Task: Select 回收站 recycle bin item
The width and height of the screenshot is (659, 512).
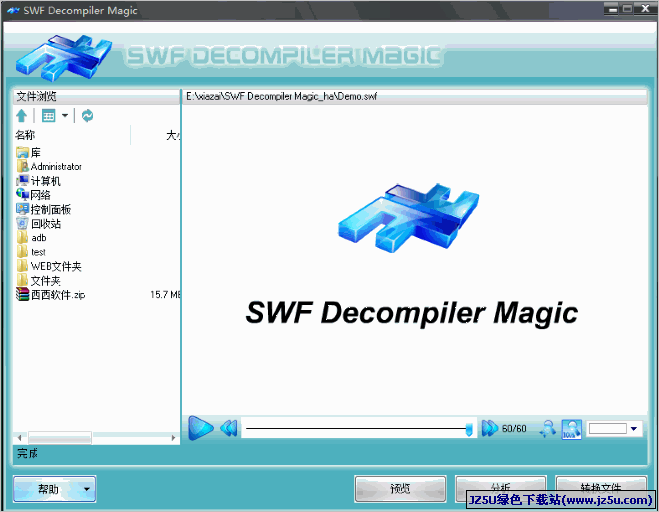Action: click(38, 223)
